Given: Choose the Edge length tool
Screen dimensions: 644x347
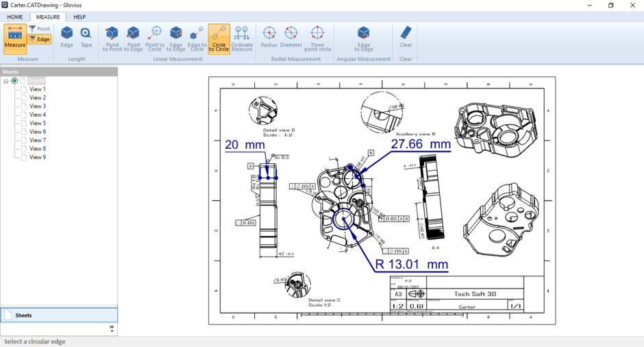Looking at the screenshot, I should [66, 37].
